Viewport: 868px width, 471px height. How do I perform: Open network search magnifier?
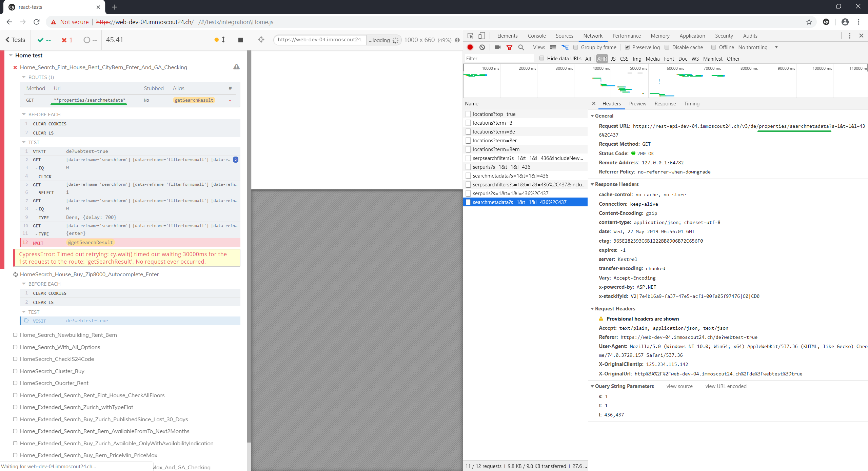[x=521, y=47]
